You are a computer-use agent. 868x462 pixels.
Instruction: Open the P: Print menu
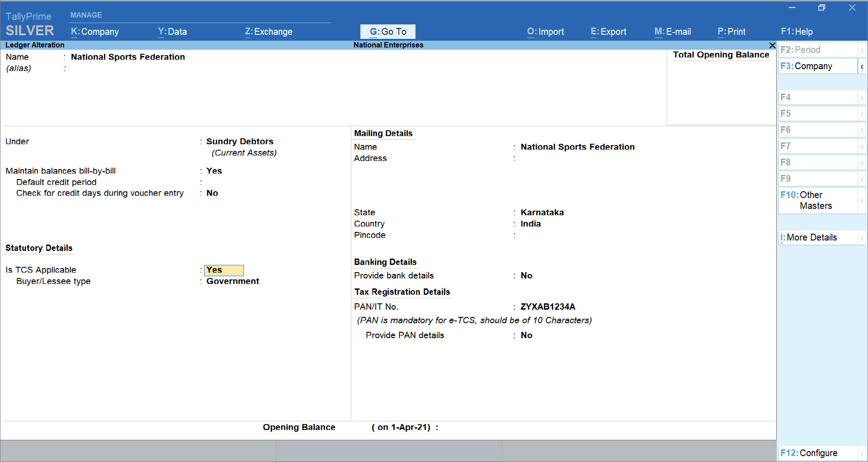[732, 32]
